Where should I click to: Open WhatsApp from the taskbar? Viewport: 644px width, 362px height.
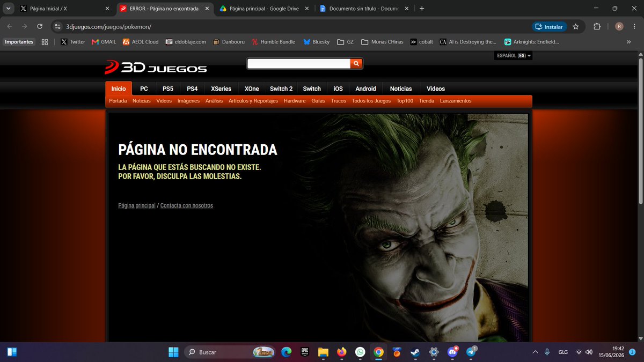click(360, 352)
